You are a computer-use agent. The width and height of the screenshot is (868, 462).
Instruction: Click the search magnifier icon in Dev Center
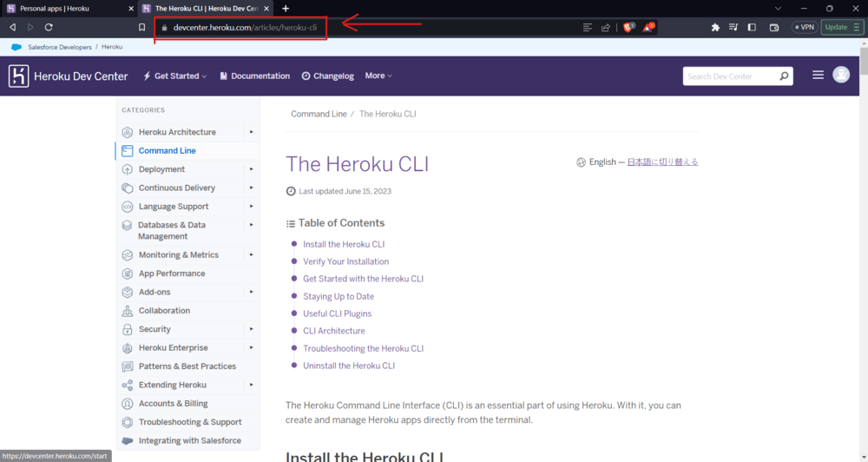point(784,76)
